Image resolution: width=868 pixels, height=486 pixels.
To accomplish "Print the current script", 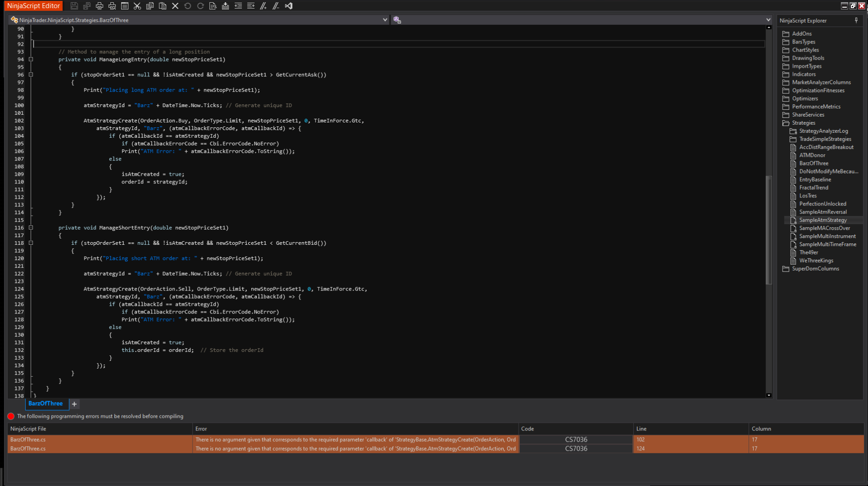I will point(99,6).
